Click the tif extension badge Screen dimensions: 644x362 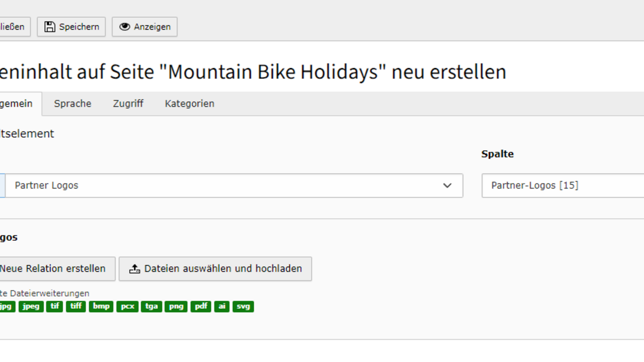pos(55,306)
